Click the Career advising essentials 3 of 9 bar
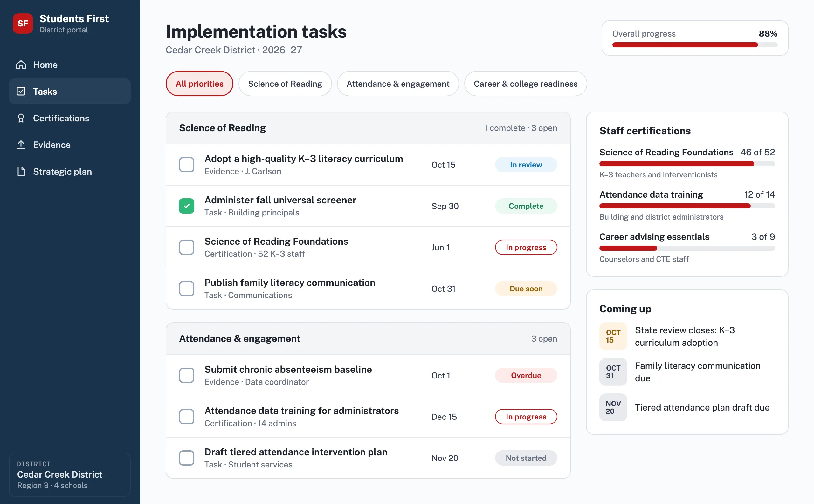 [x=687, y=248]
